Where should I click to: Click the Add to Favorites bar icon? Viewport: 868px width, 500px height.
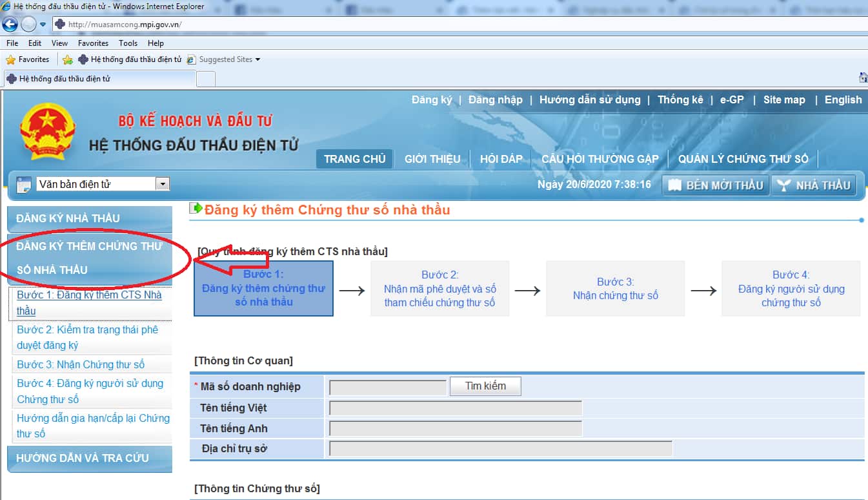(68, 59)
